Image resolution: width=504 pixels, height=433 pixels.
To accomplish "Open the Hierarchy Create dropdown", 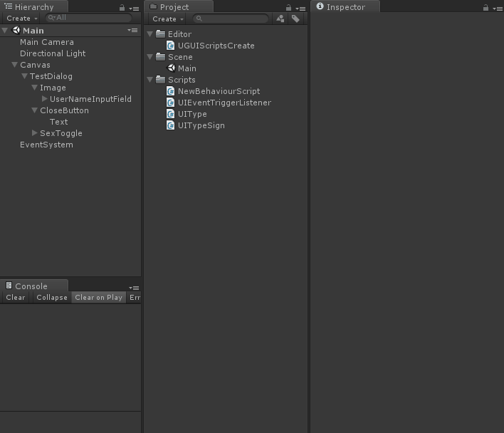I will [21, 19].
